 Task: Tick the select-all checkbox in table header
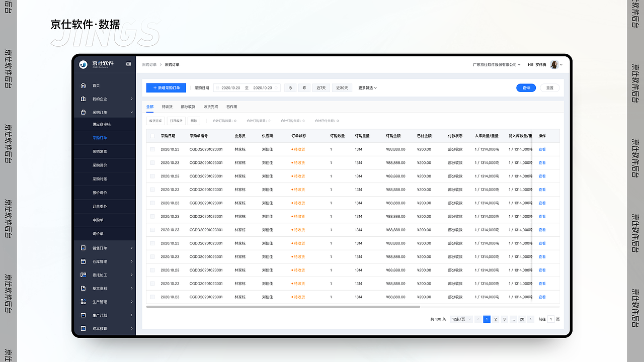point(153,136)
